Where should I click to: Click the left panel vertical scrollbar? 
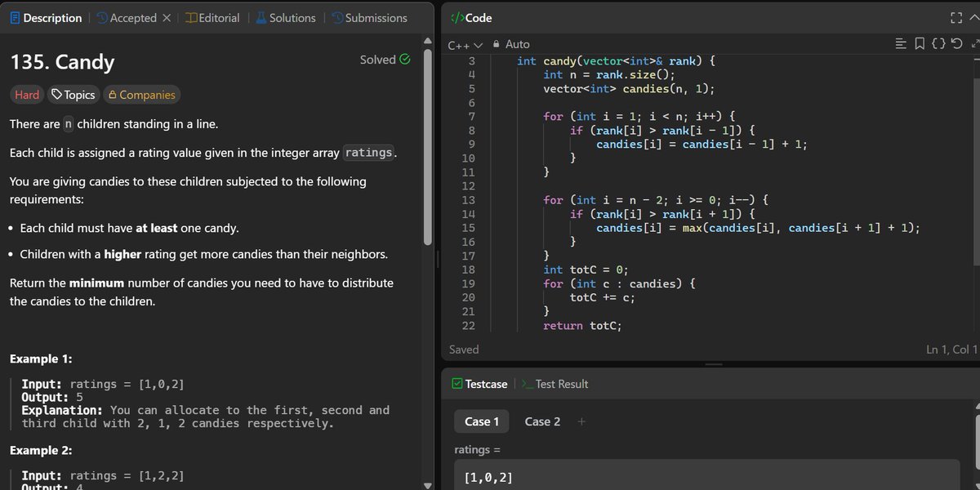[428, 147]
